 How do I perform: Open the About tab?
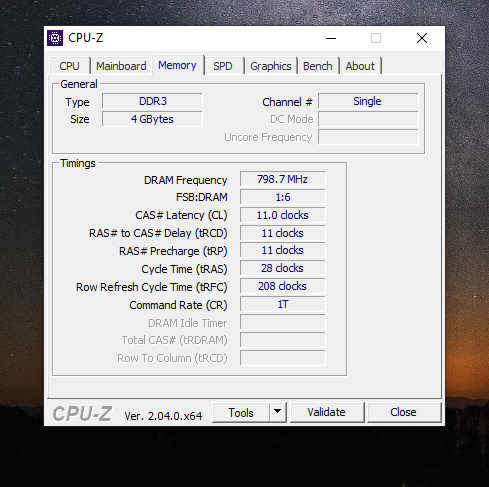(360, 66)
